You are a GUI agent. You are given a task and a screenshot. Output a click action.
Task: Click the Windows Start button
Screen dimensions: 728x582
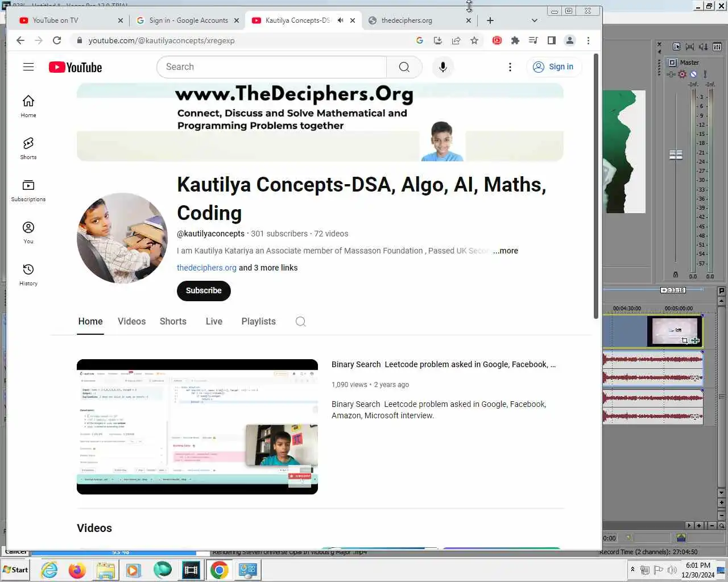[15, 569]
